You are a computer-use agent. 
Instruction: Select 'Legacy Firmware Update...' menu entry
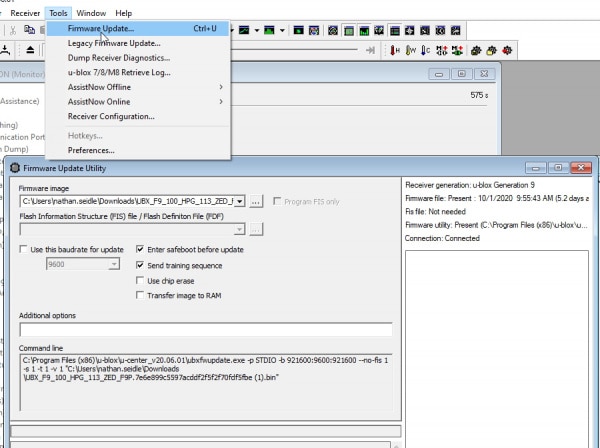pos(113,43)
